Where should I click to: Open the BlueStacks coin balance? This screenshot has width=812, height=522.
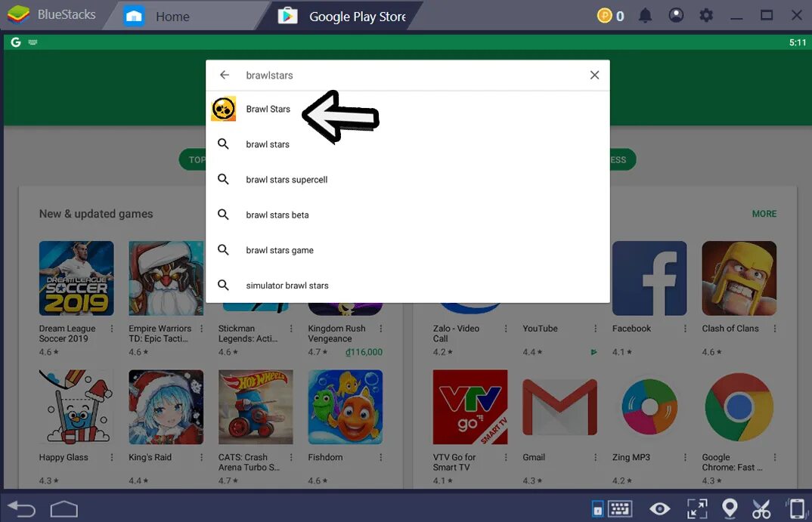tap(611, 16)
